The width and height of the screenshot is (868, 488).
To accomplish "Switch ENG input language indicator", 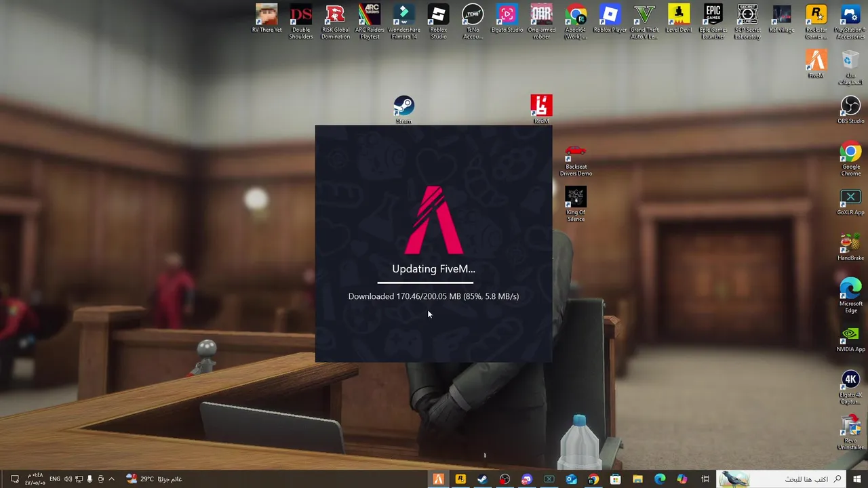I will click(55, 479).
